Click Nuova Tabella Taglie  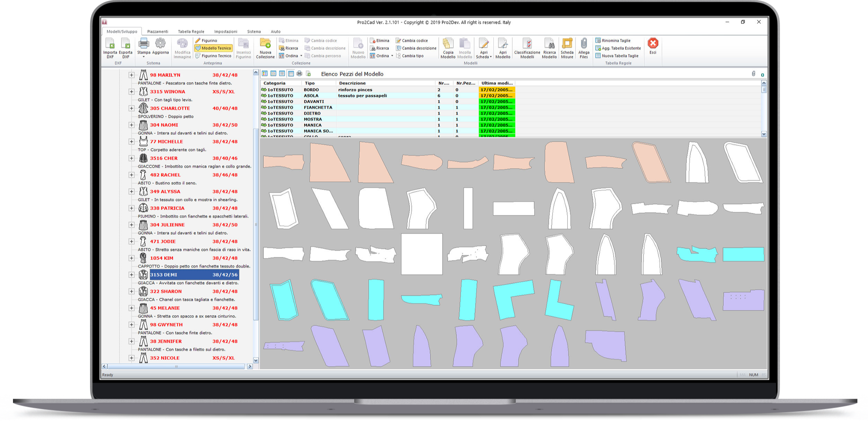[617, 56]
